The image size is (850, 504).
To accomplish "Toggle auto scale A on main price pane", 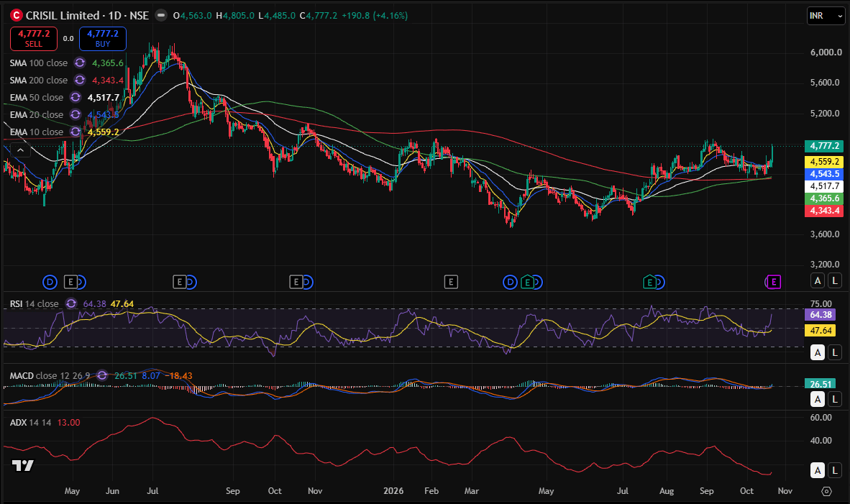I will [818, 280].
